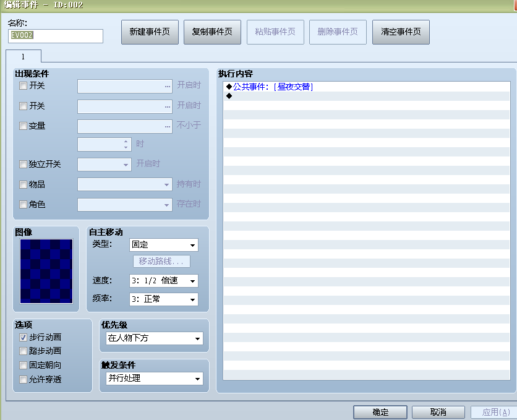Open the 类型 dropdown showing 固定

click(x=164, y=245)
